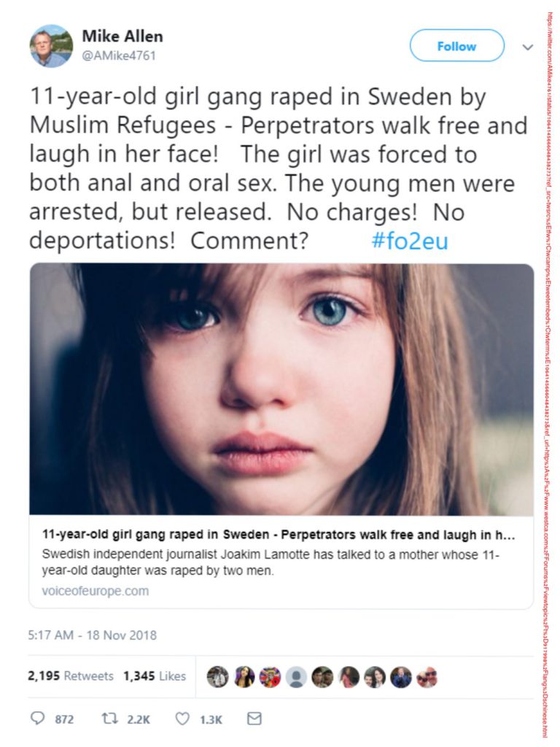This screenshot has height=747, width=560.
Task: Click the retweet arrows icon
Action: (110, 719)
